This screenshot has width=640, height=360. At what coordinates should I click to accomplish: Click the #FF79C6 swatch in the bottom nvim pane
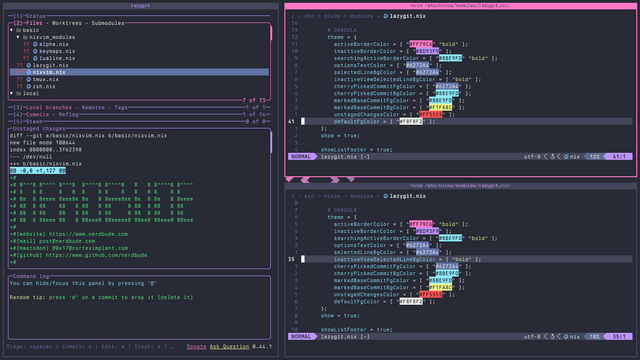(420, 224)
